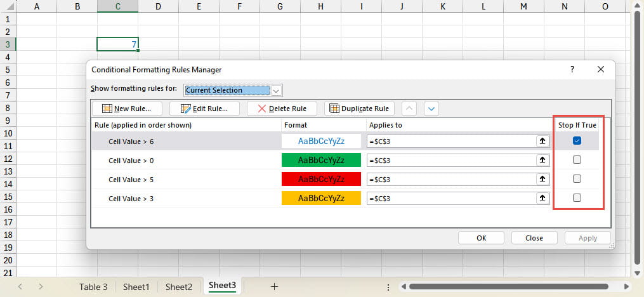Move the rule up with the arrow
Screen dimensions: 644x297
410,109
